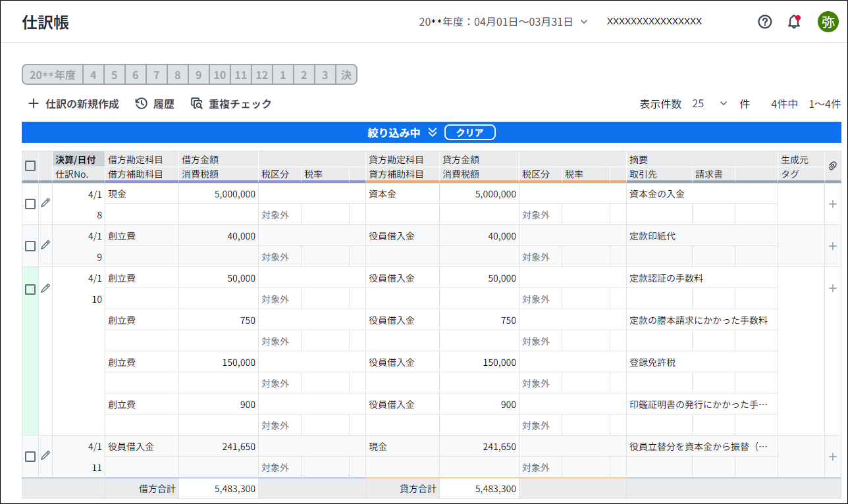Open the help question mark icon

click(764, 22)
